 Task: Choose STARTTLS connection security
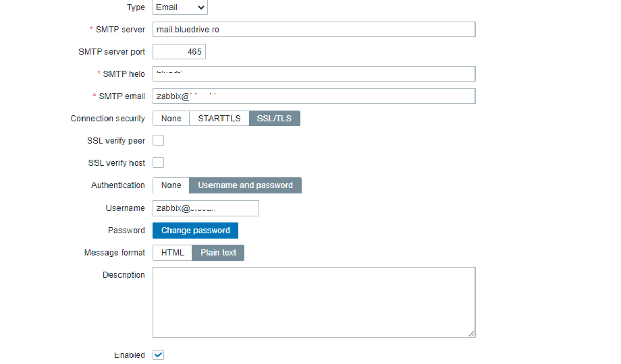219,119
